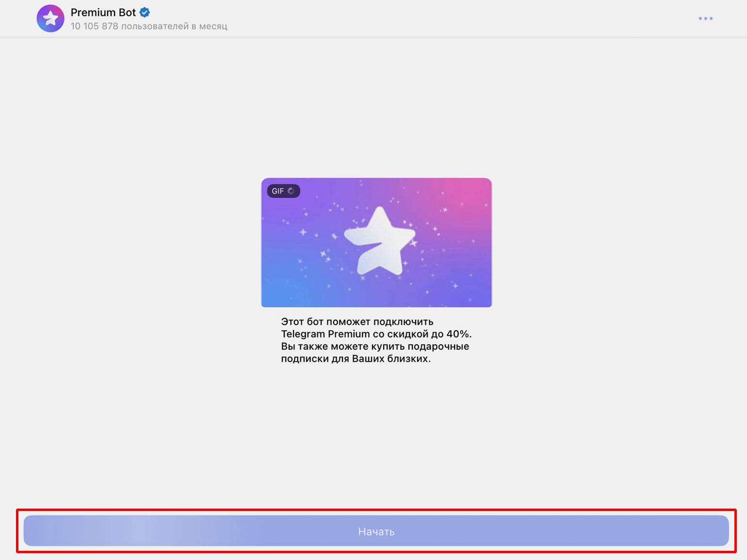
Task: Click the Premium Bot star avatar
Action: [x=50, y=18]
